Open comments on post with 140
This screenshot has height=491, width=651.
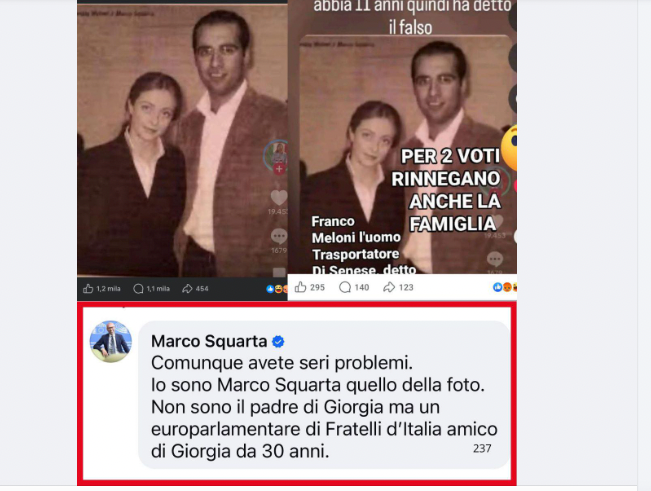coord(345,287)
